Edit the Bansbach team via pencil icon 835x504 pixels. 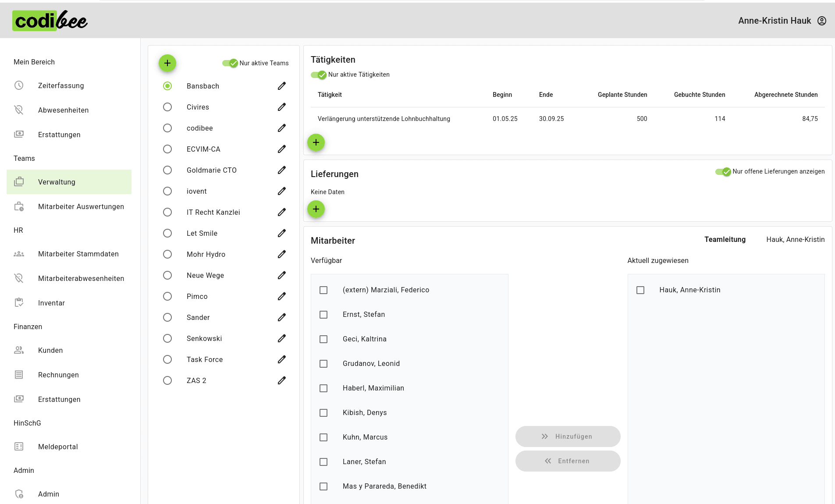click(x=282, y=86)
